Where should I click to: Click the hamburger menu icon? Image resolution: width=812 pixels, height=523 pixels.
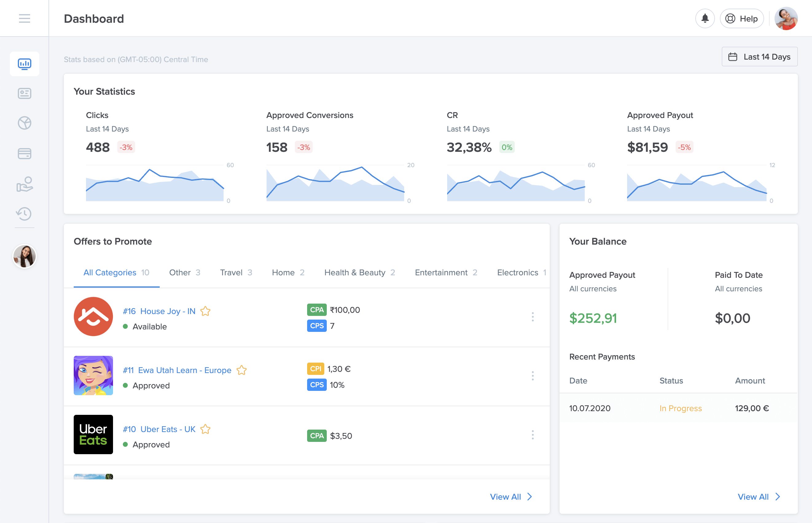24,18
